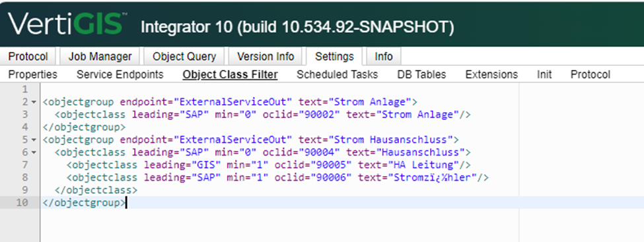Click the closing objectgroup tag on line 10
The width and height of the screenshot is (644, 242).
click(x=84, y=202)
